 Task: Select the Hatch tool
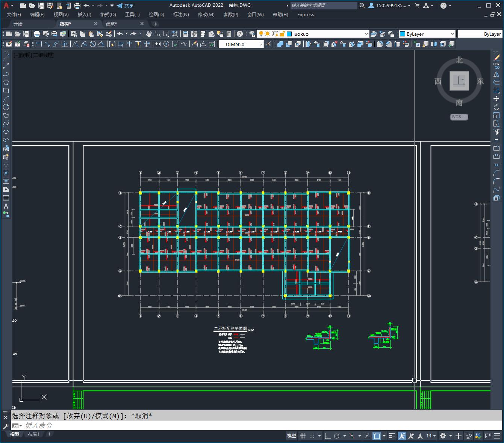coord(6,173)
